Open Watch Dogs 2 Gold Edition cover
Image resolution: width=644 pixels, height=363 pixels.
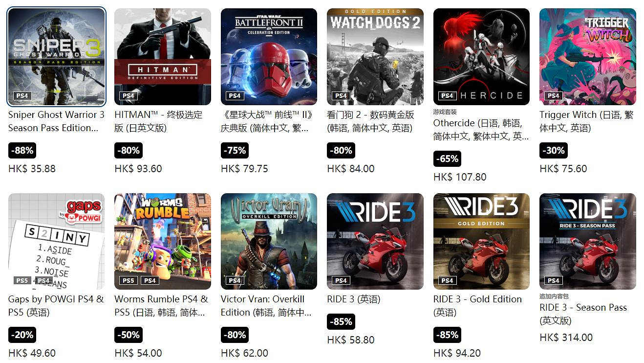click(x=375, y=57)
